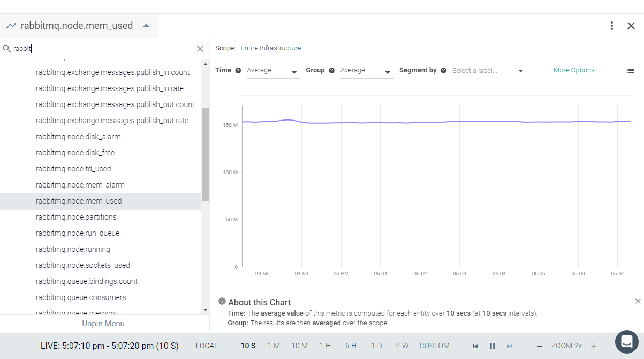
Task: Select the 1 D time range
Action: click(x=377, y=346)
